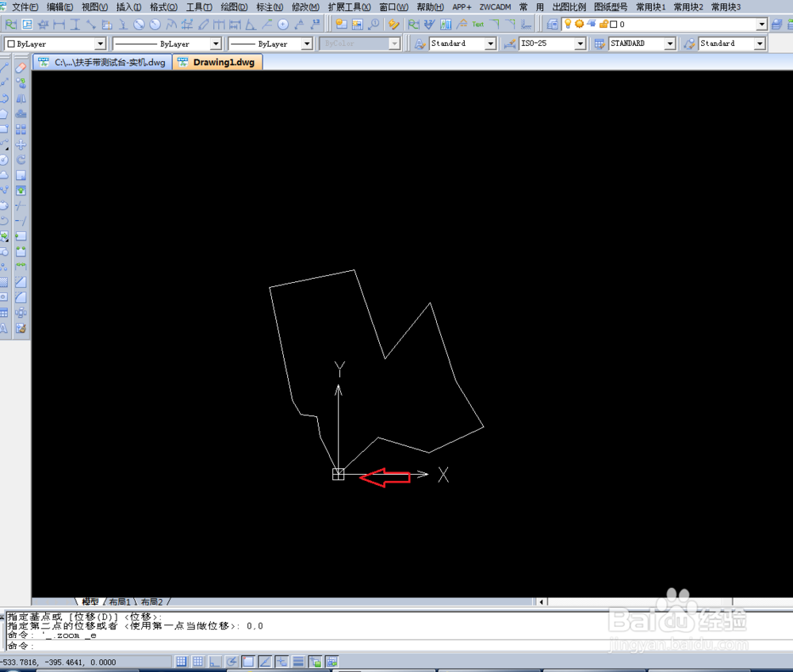Screen dimensions: 793x672
Task: Select the Rotate tool
Action: point(21,159)
